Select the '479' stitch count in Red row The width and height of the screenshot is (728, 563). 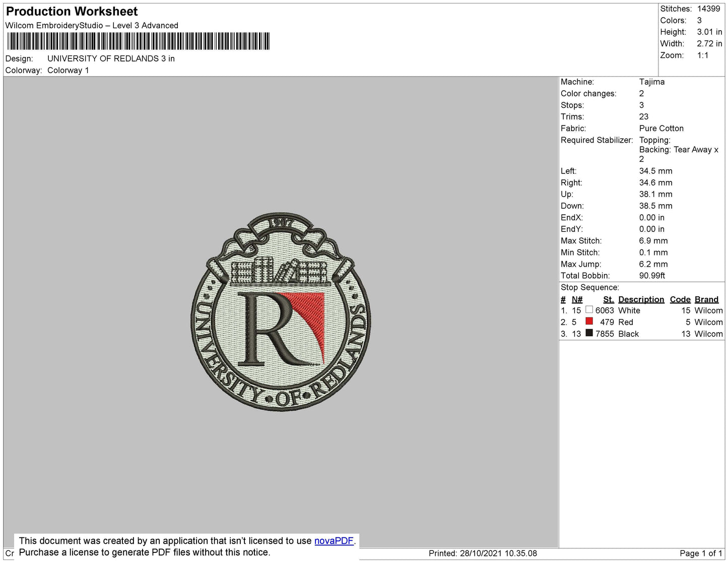[607, 322]
